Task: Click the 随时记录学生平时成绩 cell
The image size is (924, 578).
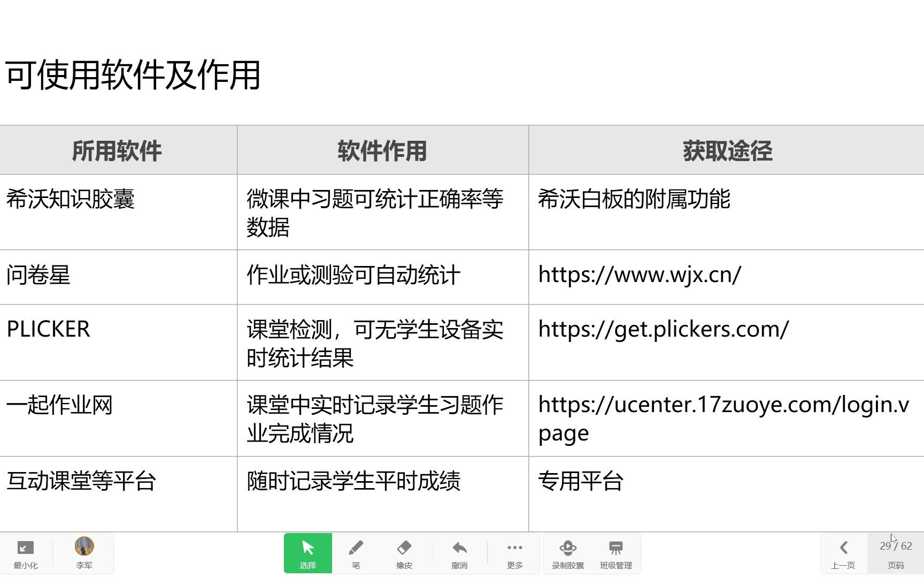Action: pyautogui.click(x=383, y=494)
